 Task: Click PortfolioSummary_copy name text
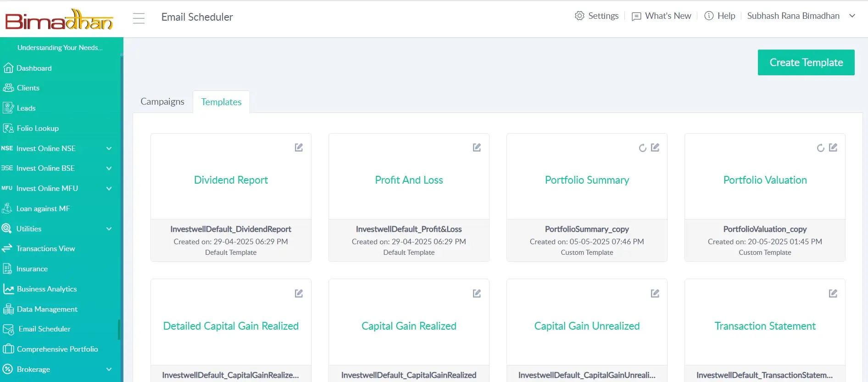587,229
